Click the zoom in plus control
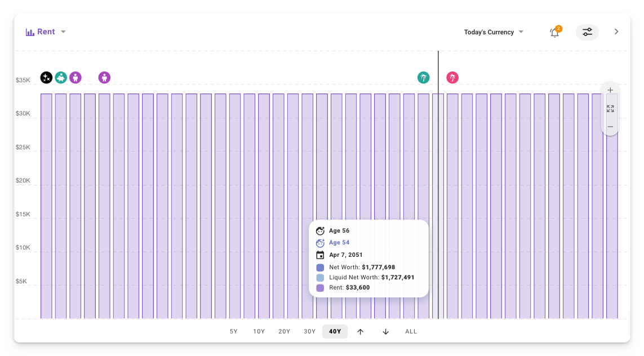This screenshot has width=644, height=356. (x=610, y=90)
